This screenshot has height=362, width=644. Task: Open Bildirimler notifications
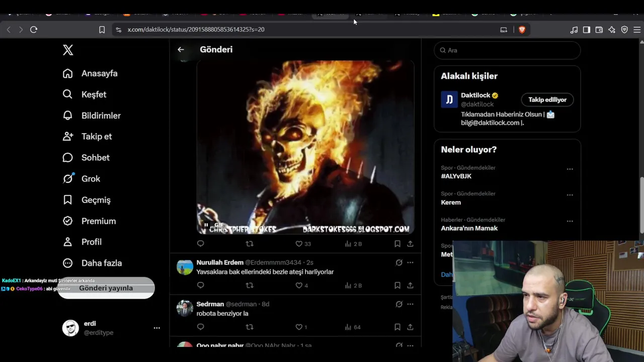point(92,116)
